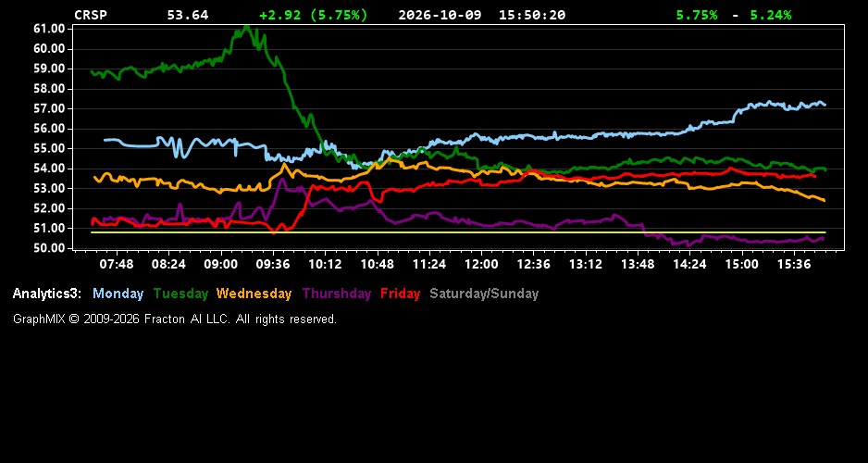The height and width of the screenshot is (463, 868).
Task: Select the Saturday/Sunday legend label
Action: pos(484,294)
